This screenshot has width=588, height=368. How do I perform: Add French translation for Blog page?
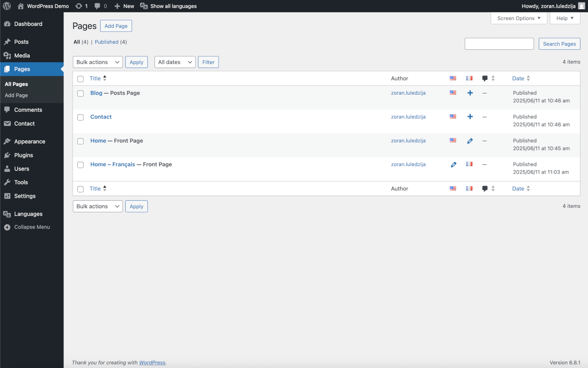tap(470, 93)
